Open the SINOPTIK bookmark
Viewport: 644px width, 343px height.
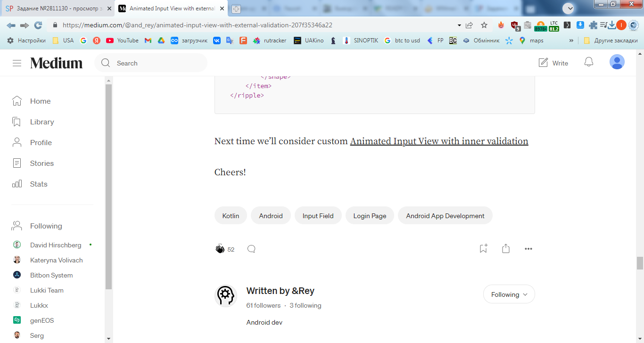[x=361, y=41]
